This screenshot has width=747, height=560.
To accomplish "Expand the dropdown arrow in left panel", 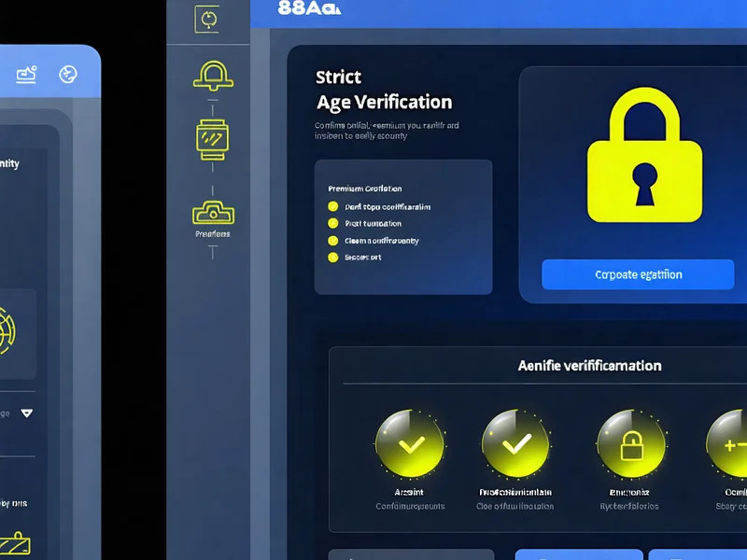I will point(26,413).
